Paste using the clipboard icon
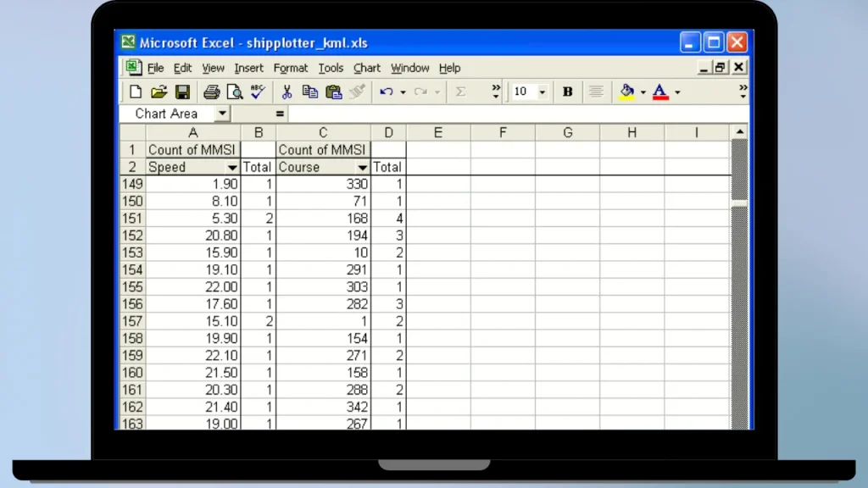 334,91
